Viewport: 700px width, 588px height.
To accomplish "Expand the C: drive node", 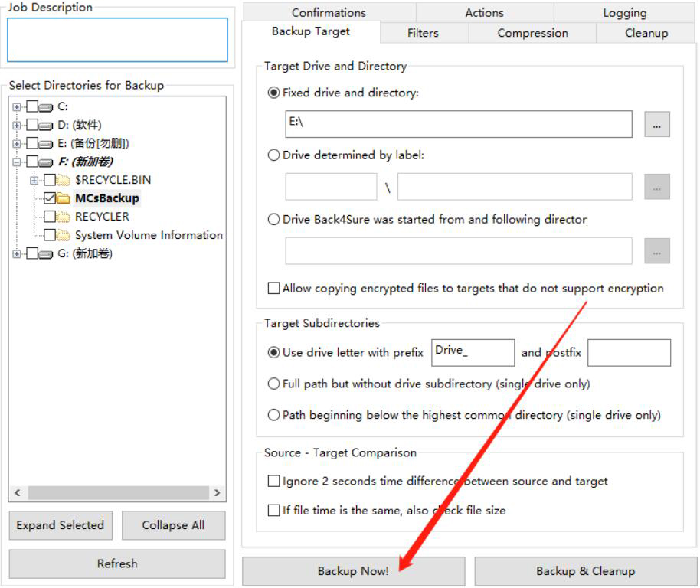I will pos(17,107).
